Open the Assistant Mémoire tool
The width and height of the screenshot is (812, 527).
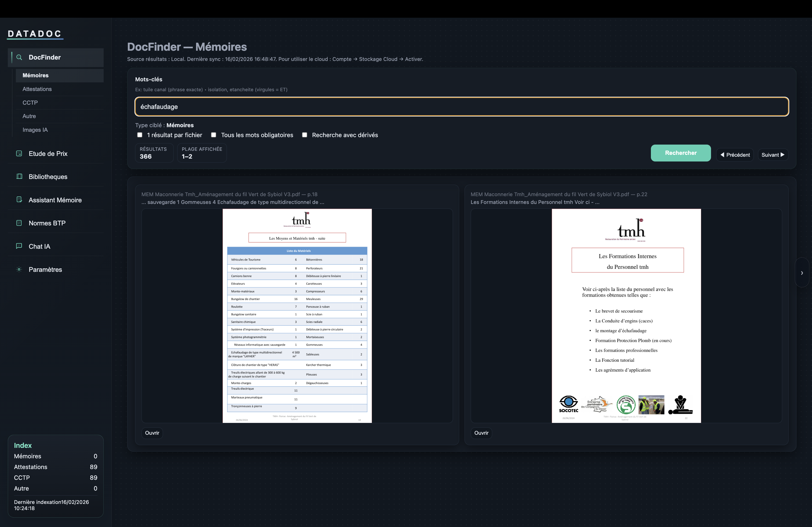click(55, 200)
